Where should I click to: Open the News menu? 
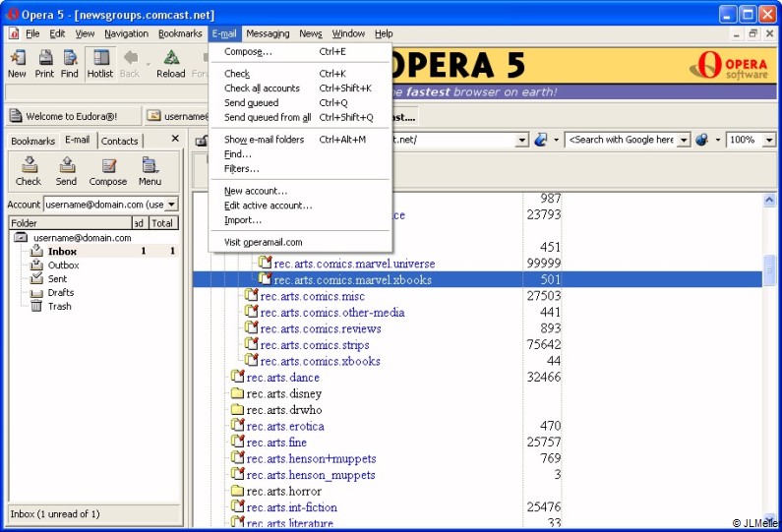click(x=311, y=33)
